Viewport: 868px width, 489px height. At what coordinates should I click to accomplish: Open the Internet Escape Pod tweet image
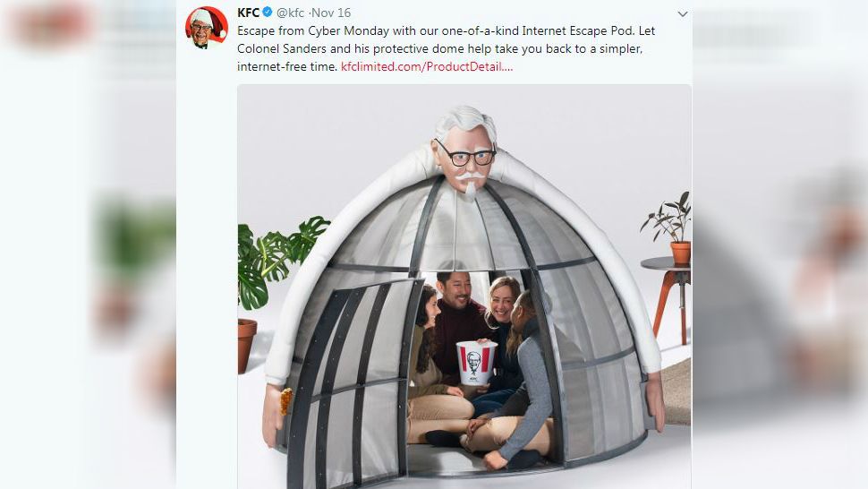(464, 287)
